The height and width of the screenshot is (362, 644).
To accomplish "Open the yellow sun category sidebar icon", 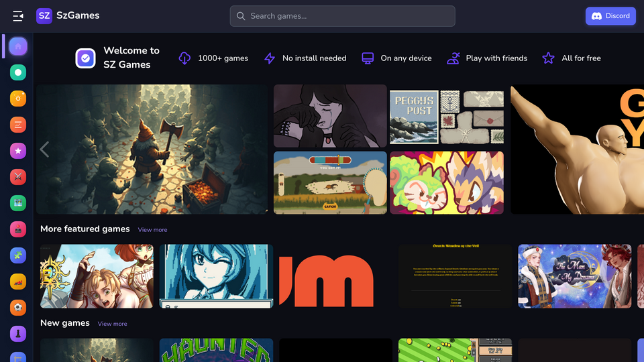I will [x=18, y=99].
